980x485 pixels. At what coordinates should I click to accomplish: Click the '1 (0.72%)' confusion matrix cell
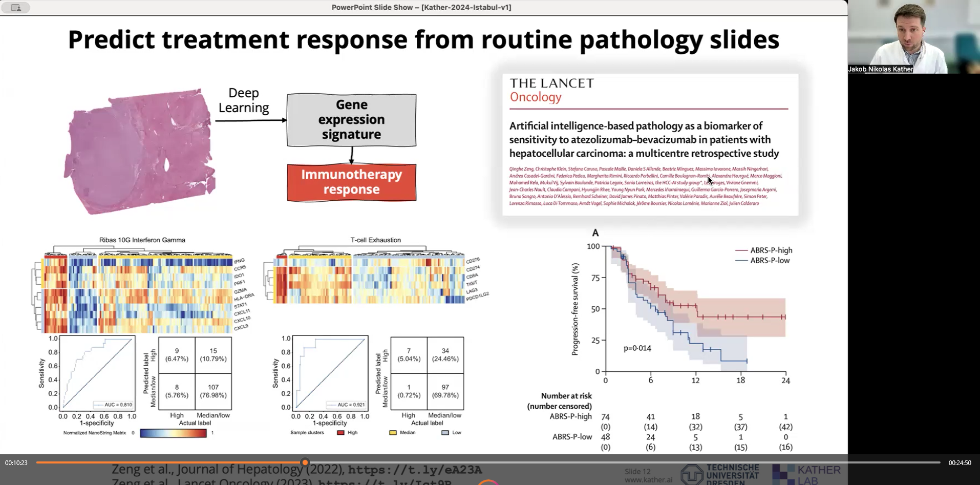click(409, 391)
